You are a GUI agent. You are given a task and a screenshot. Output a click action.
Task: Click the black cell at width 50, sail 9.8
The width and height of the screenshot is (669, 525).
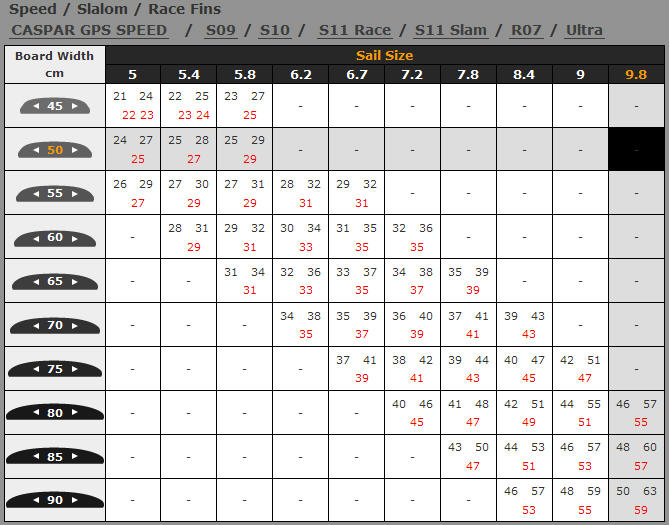click(636, 149)
